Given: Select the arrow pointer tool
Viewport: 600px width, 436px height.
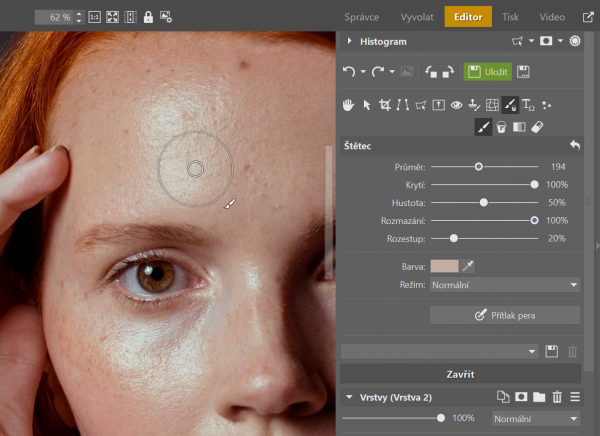Looking at the screenshot, I should point(367,105).
